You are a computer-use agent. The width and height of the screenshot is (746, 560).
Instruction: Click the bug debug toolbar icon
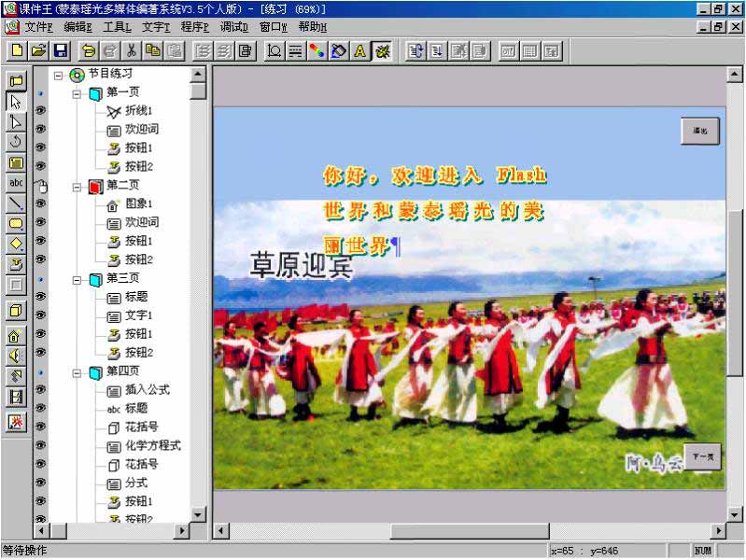coord(382,50)
